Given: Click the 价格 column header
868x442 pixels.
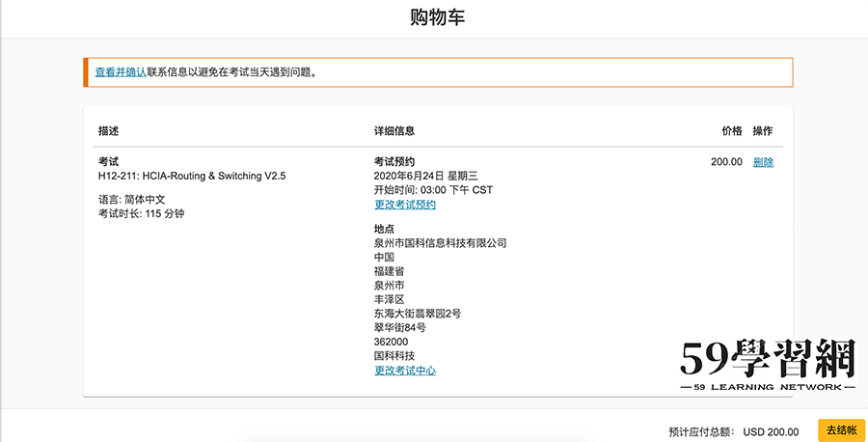Looking at the screenshot, I should click(732, 131).
